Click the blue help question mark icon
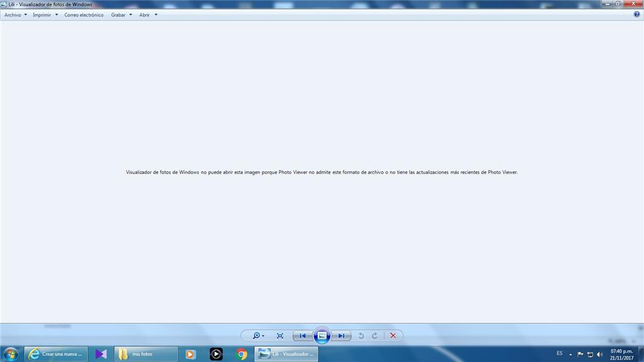Screen dimensions: 644x362 point(636,14)
